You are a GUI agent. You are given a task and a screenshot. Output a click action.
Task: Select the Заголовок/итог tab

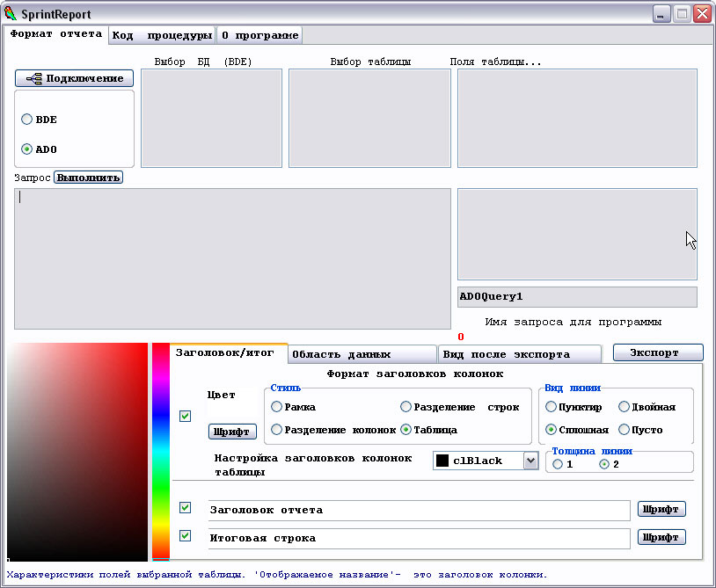tap(229, 352)
